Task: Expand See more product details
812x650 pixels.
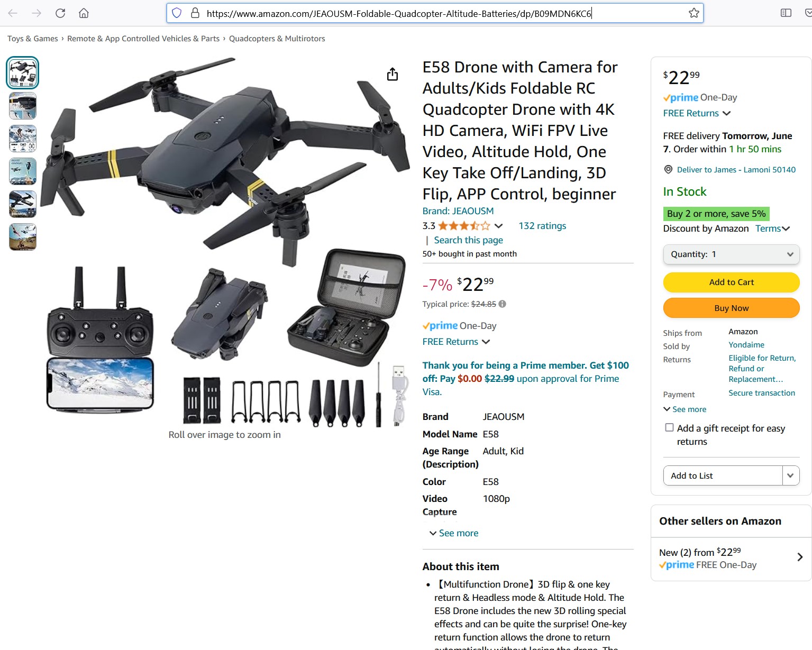Action: 454,533
